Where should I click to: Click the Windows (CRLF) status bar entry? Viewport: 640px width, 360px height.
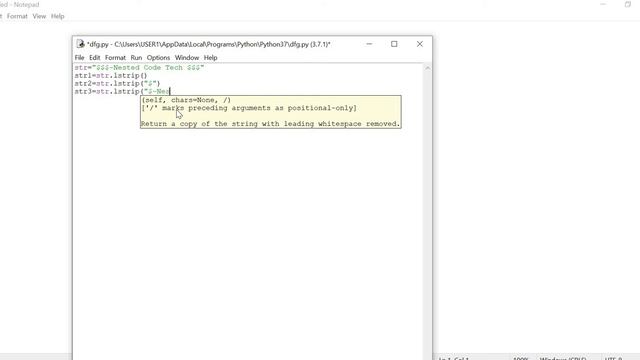[x=563, y=358]
